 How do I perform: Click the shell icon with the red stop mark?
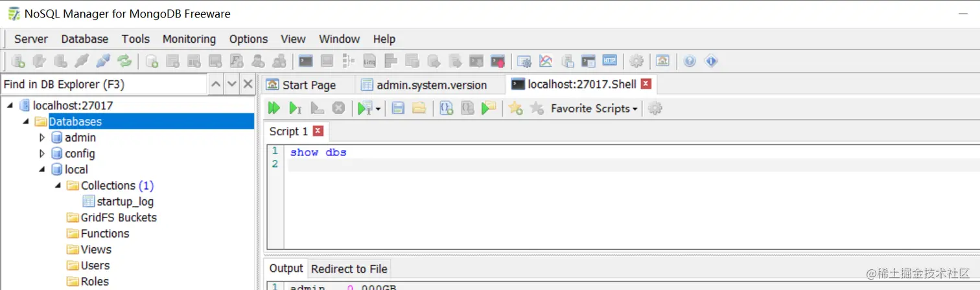click(x=498, y=61)
